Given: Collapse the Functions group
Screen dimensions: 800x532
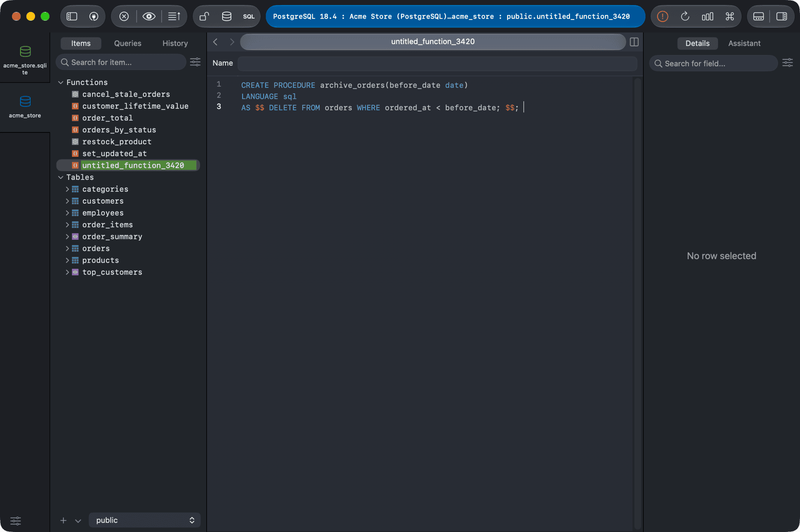Looking at the screenshot, I should (60, 82).
